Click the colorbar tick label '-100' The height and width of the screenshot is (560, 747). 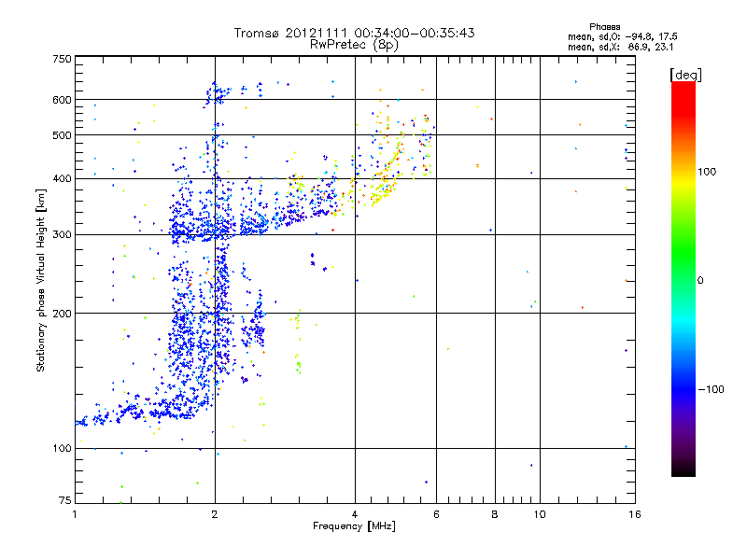pyautogui.click(x=711, y=389)
